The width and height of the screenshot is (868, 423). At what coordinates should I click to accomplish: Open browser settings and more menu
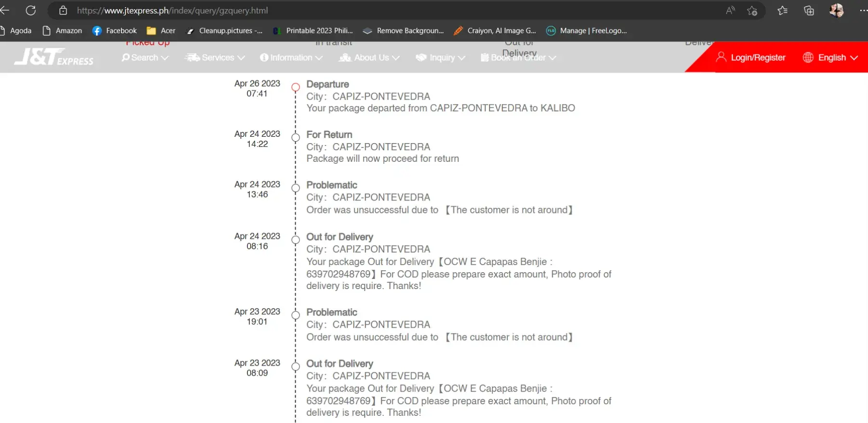coord(863,10)
